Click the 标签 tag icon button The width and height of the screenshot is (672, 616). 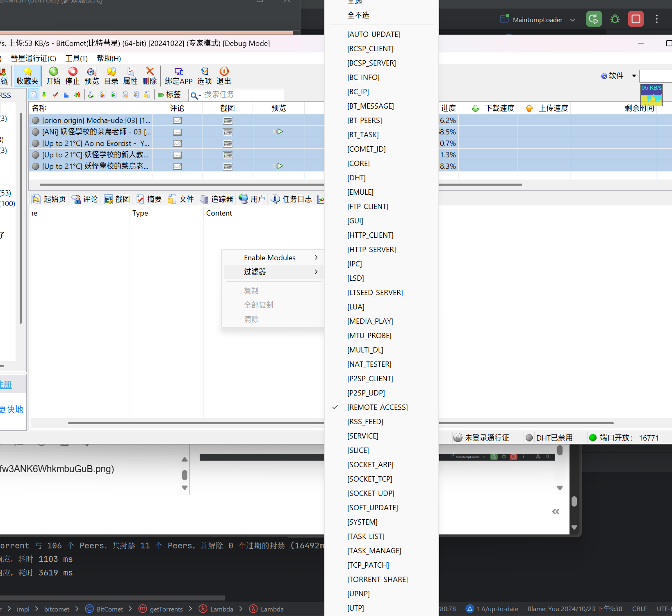click(169, 95)
